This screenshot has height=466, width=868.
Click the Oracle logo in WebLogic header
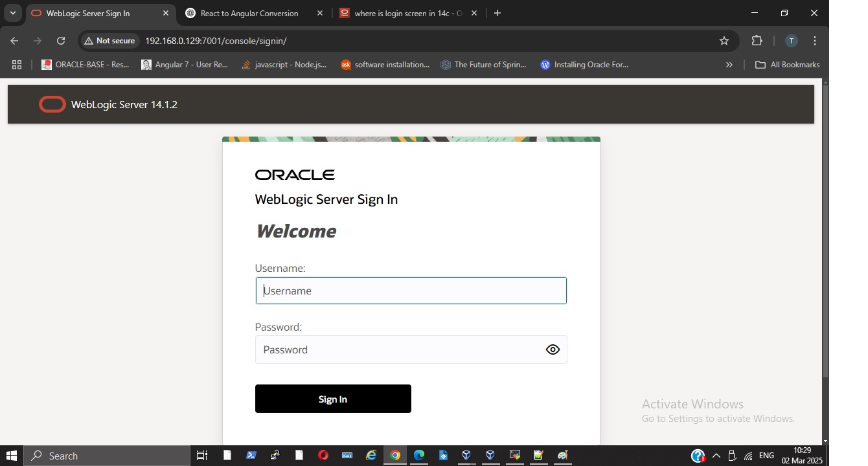coord(52,104)
